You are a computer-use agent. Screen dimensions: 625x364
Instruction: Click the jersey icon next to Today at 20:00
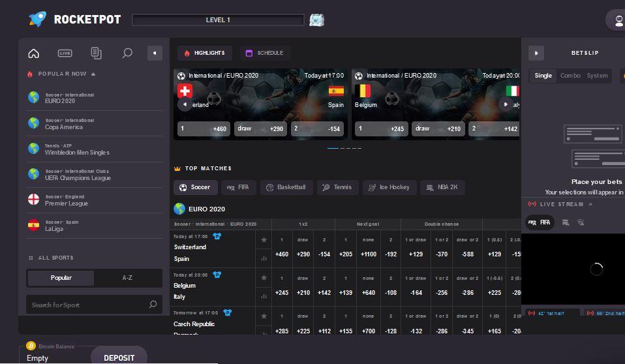coord(217,275)
